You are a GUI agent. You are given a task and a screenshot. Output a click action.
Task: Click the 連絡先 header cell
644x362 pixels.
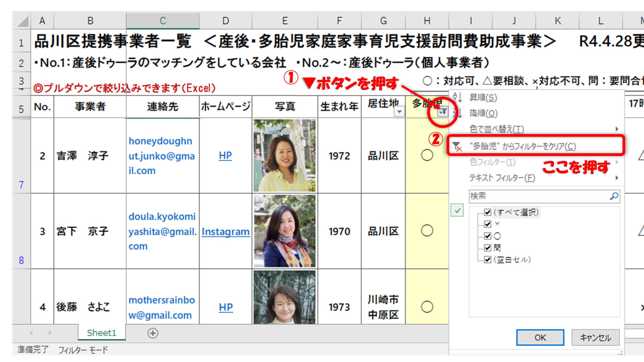point(163,107)
